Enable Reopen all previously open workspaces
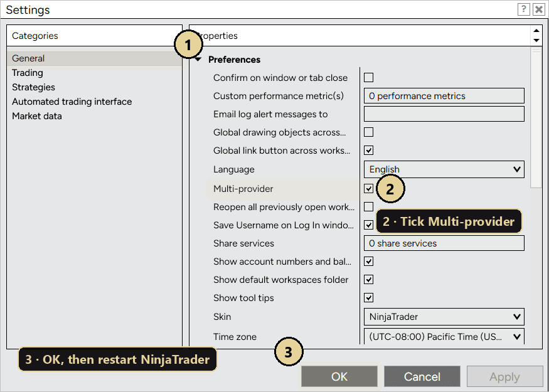 (x=368, y=207)
